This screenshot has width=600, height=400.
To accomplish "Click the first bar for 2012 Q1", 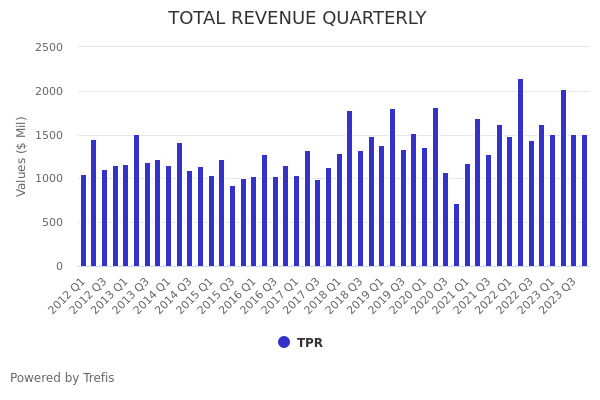I will click(83, 220).
